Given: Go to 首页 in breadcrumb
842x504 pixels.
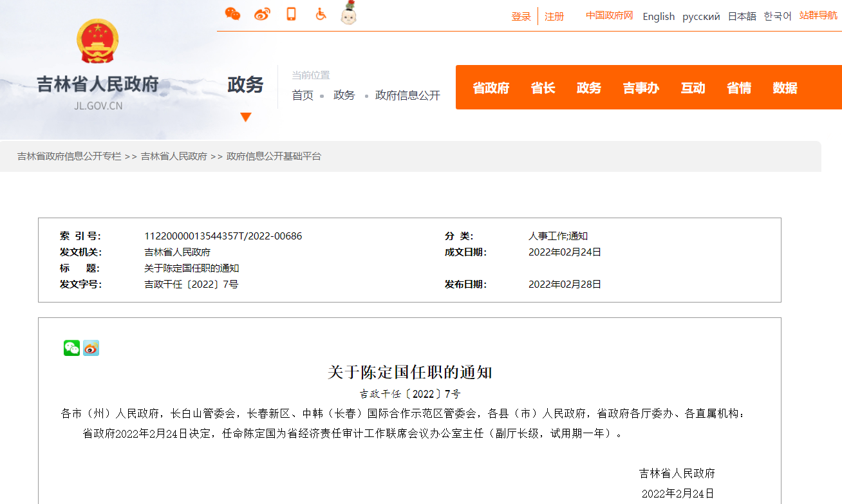Looking at the screenshot, I should [303, 95].
